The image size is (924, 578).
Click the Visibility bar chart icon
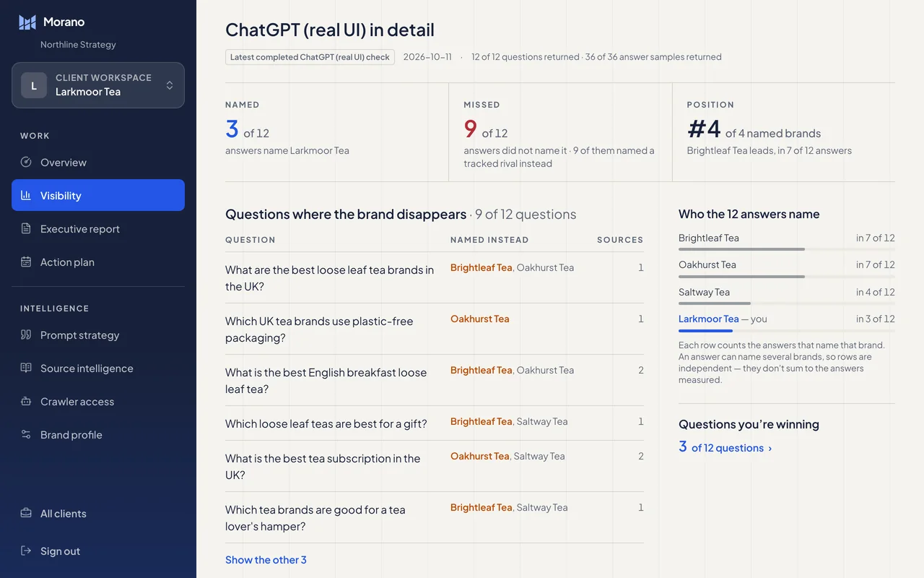pos(26,195)
